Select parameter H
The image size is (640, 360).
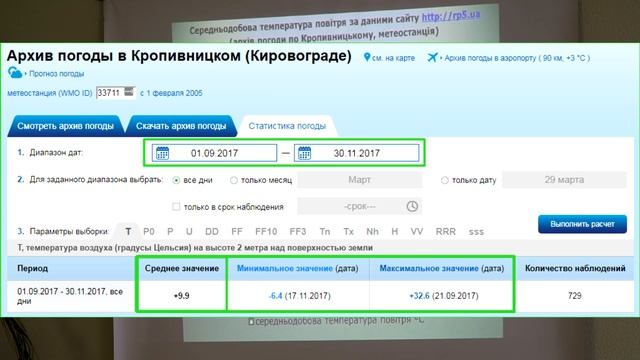394,231
